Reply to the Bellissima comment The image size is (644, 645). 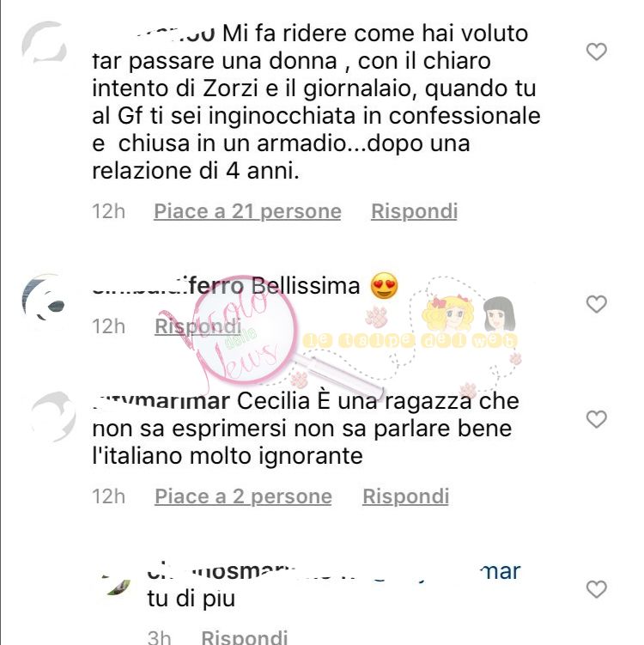[197, 326]
